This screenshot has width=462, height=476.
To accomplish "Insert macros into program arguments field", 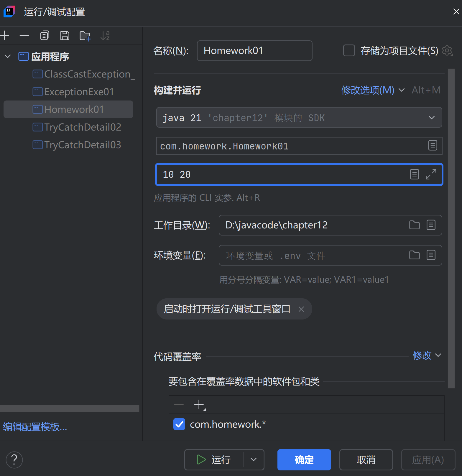I will click(x=414, y=174).
